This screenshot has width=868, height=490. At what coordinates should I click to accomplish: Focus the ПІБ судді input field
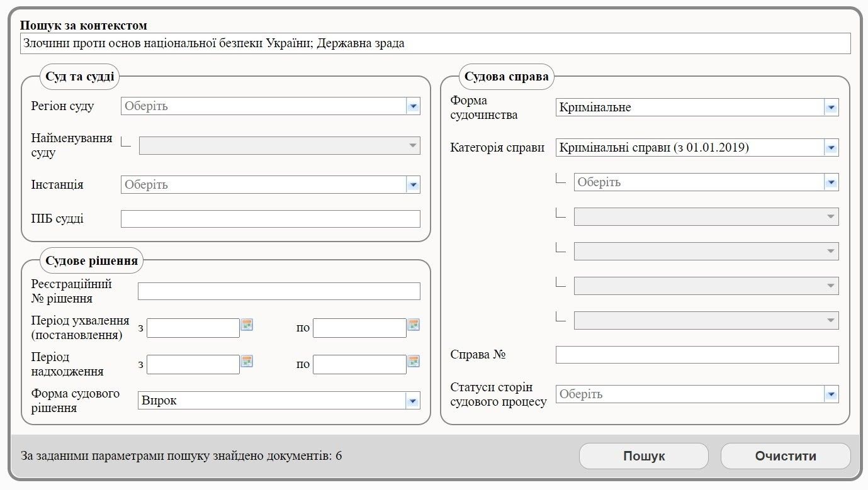tap(270, 219)
